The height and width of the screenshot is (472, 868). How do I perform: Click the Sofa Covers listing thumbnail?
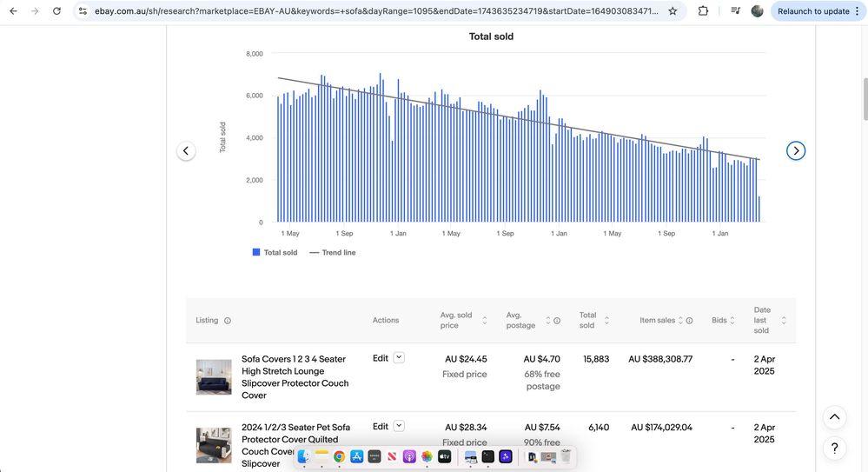(x=214, y=377)
